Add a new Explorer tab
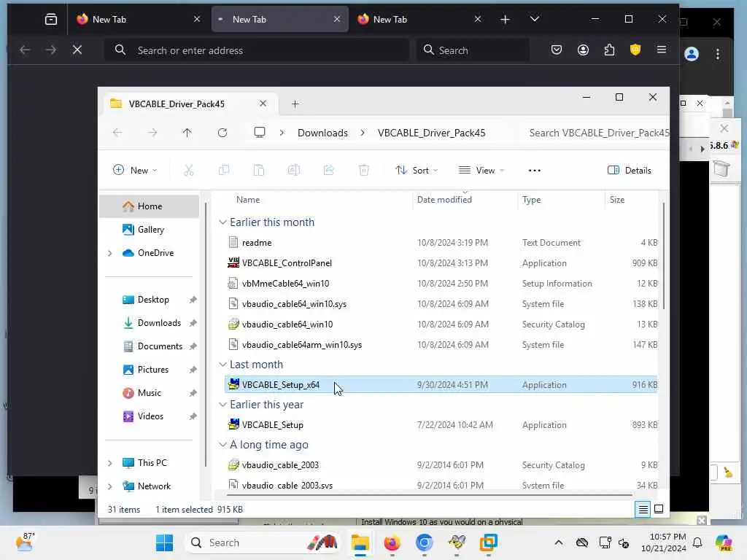The width and height of the screenshot is (747, 560). (295, 104)
